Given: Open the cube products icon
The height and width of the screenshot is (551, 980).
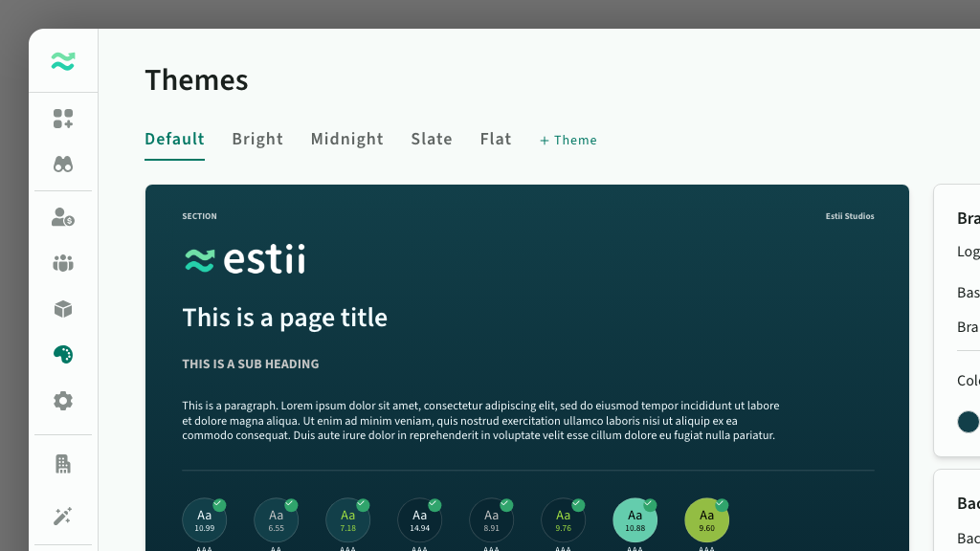Looking at the screenshot, I should 63,309.
